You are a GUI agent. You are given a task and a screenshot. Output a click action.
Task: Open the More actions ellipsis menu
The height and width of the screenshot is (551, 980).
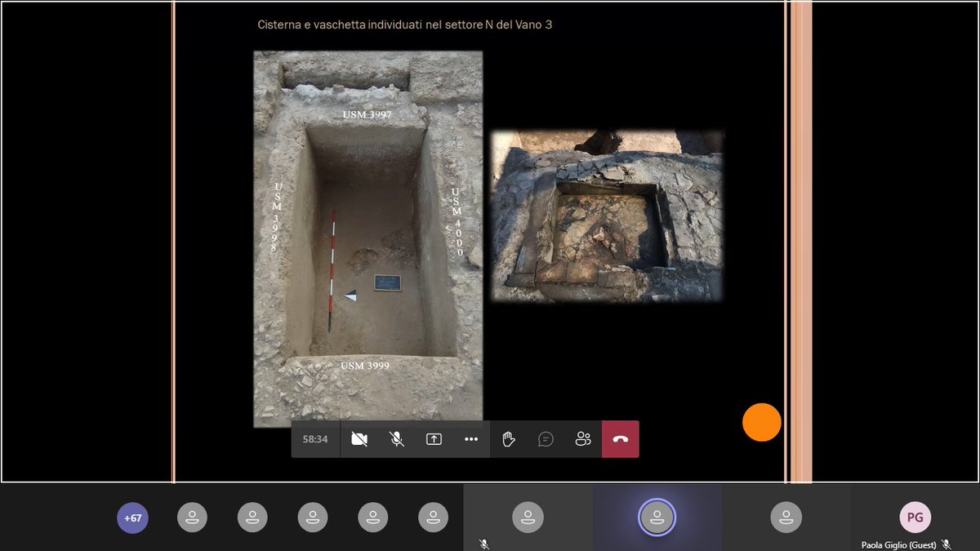(x=471, y=439)
